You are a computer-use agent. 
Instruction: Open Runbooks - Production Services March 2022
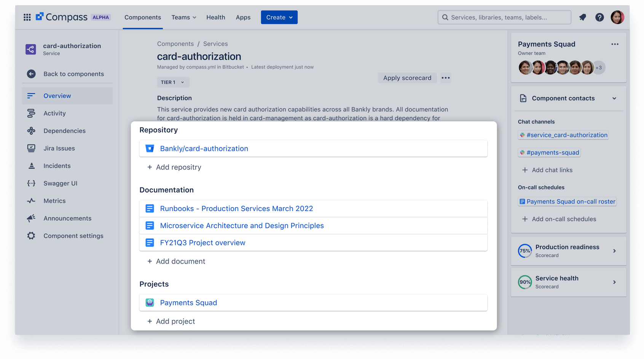coord(236,208)
